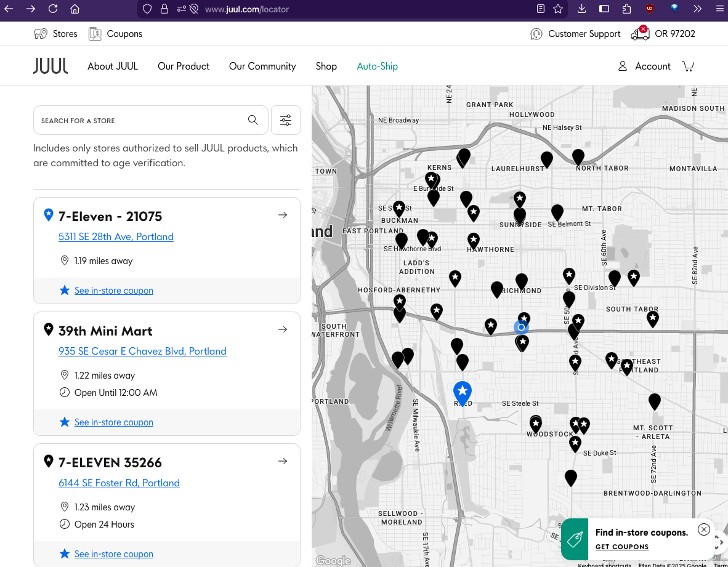
Task: Open browser downloads icon
Action: [x=581, y=9]
